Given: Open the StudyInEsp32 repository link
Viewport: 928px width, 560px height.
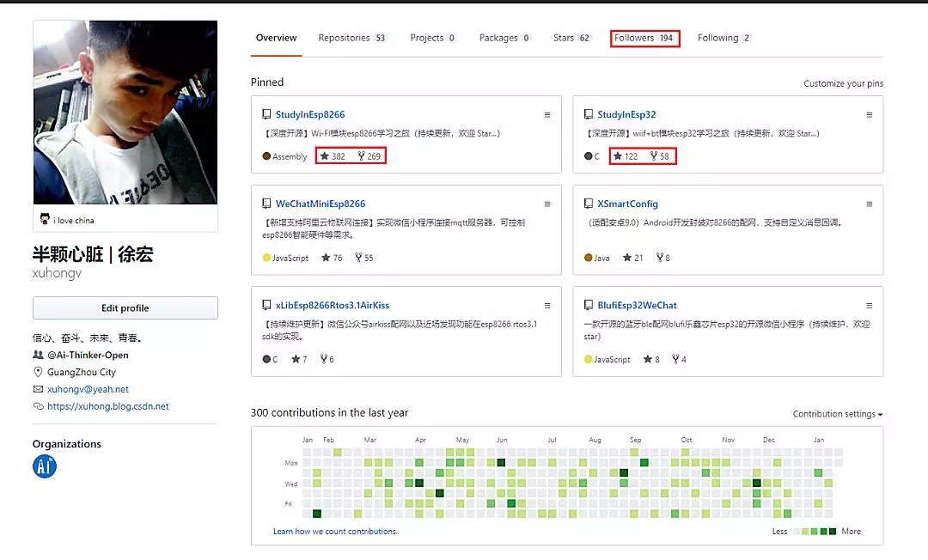Looking at the screenshot, I should click(626, 114).
